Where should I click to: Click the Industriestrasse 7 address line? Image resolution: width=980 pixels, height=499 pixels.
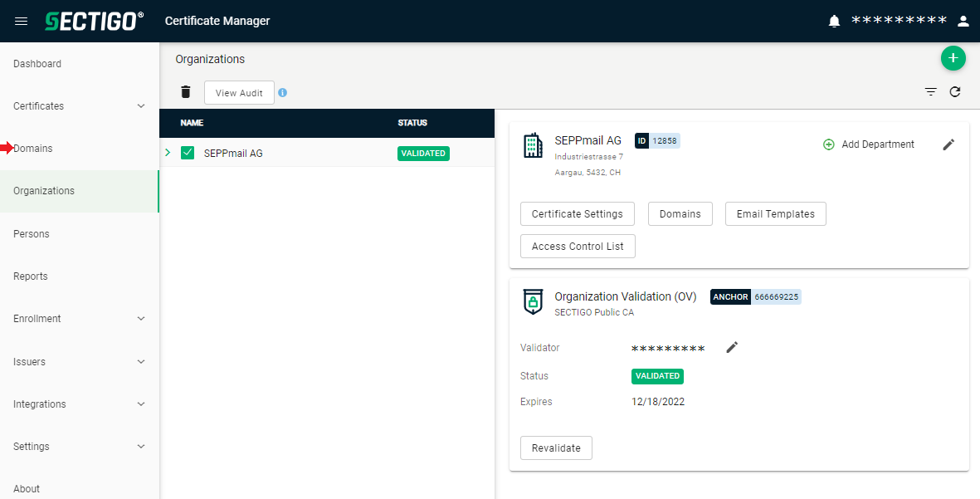coord(589,157)
